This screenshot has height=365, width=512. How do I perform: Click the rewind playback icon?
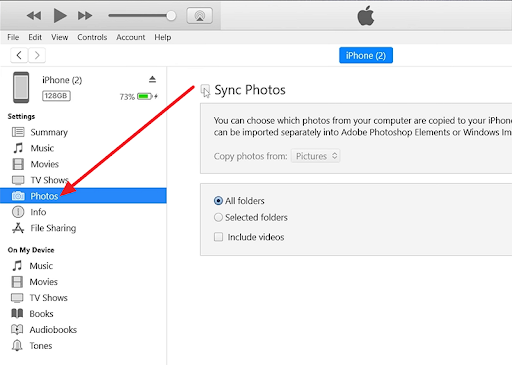click(x=34, y=16)
